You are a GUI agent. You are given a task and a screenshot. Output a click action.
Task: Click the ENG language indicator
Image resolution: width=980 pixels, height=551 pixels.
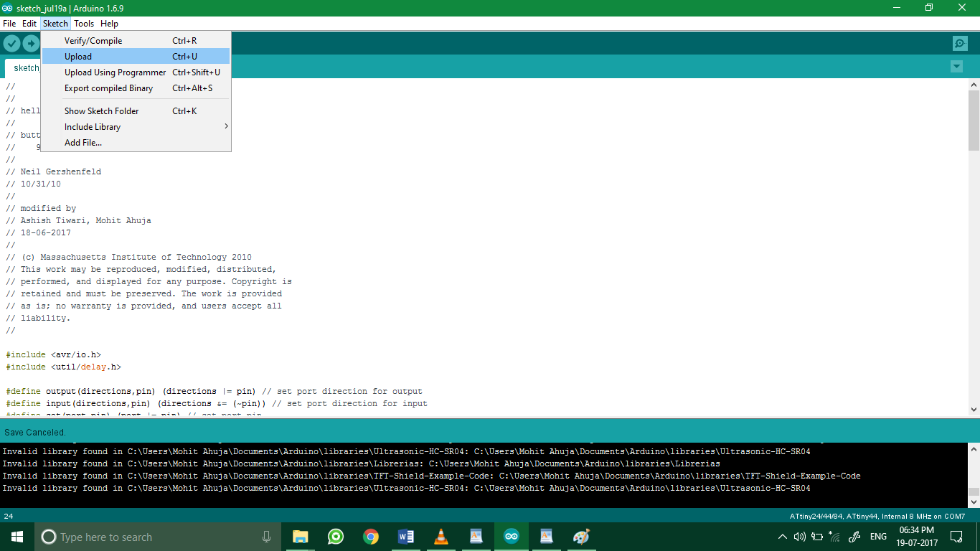(x=878, y=537)
